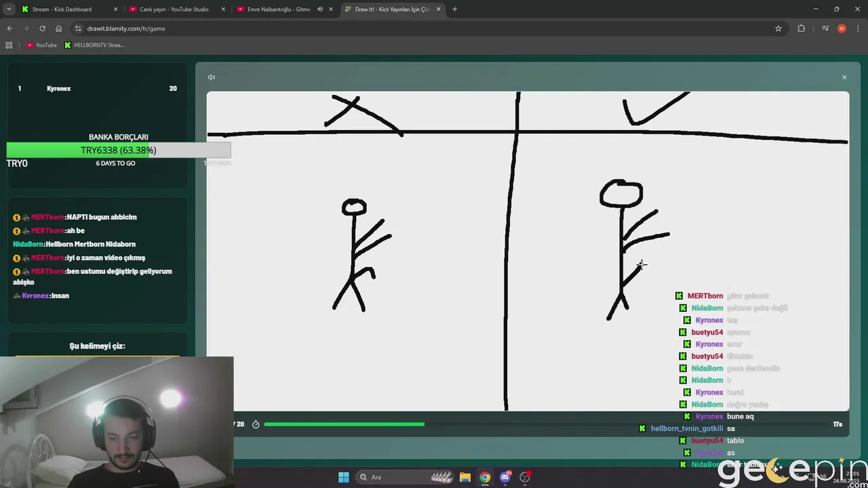Image resolution: width=868 pixels, height=488 pixels.
Task: Click the Şu kelimeyi çiz heading
Action: (97, 346)
